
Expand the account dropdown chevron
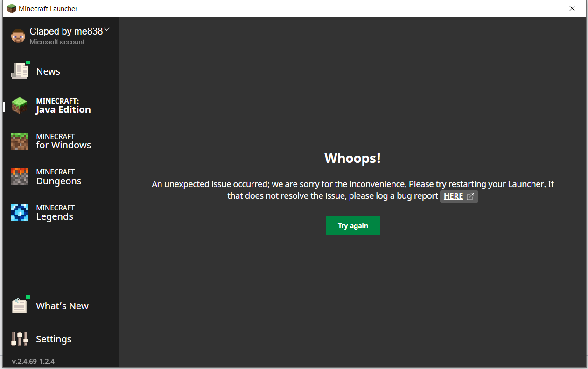pos(107,29)
